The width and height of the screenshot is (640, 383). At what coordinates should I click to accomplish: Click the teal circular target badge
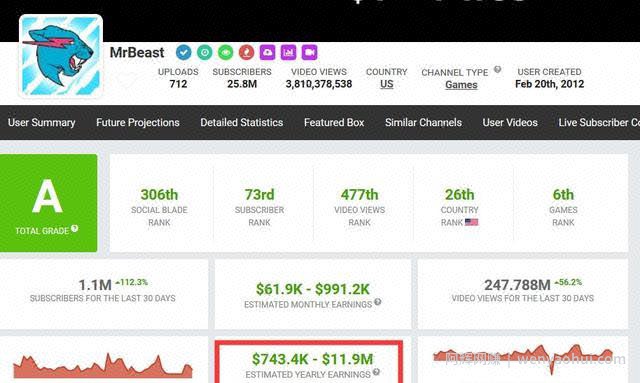[x=204, y=52]
